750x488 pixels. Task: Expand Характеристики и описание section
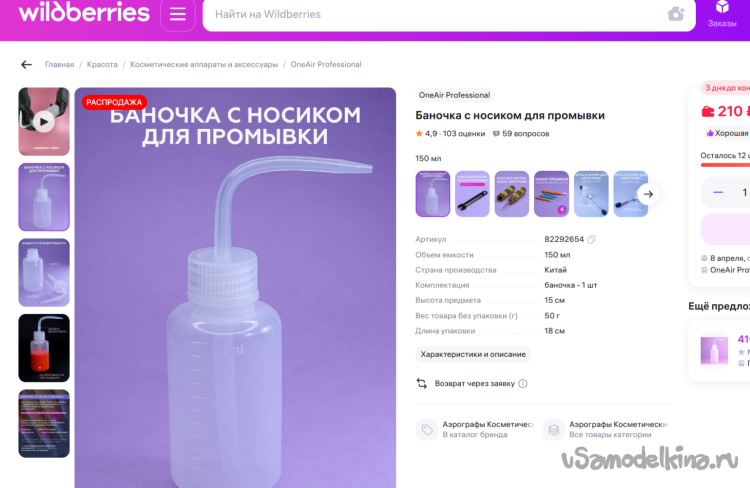click(x=473, y=355)
